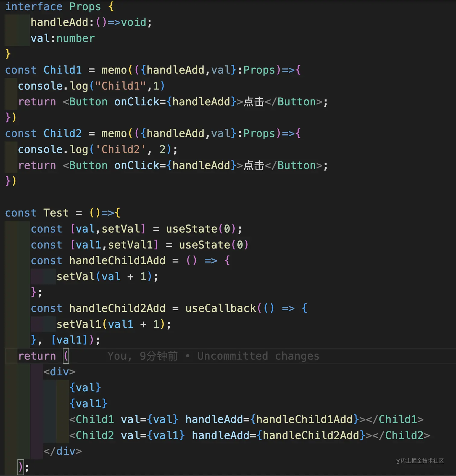Click the 'interface Props {' declaration line

pyautogui.click(x=59, y=6)
